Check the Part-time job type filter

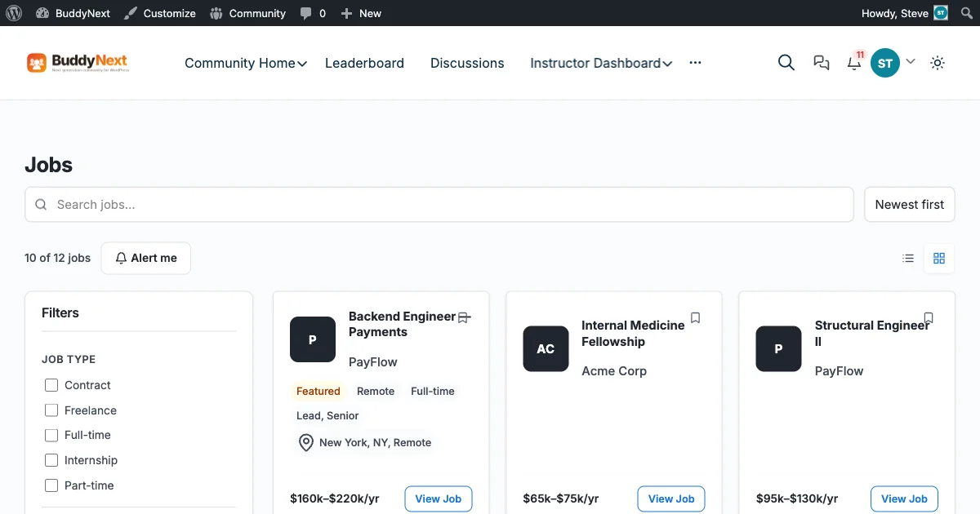point(51,485)
